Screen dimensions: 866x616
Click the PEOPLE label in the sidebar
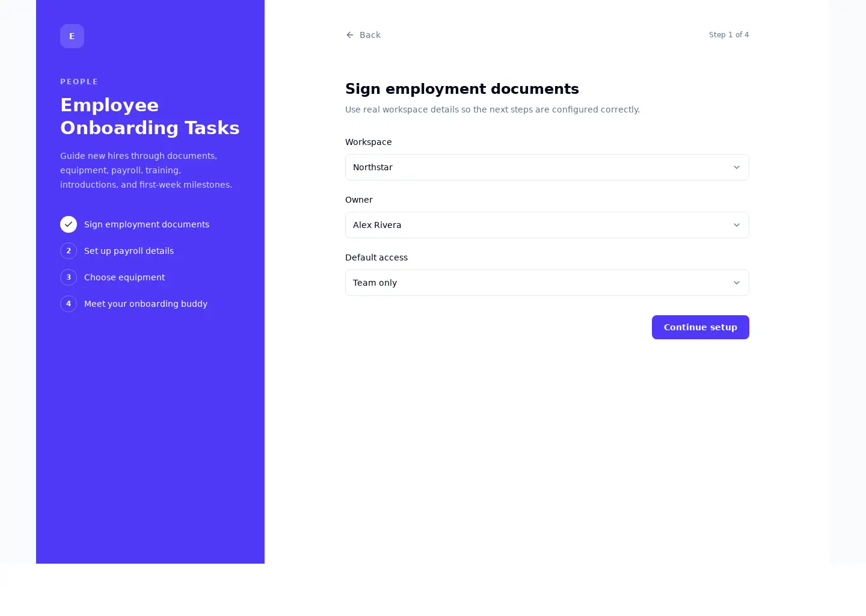pos(79,82)
